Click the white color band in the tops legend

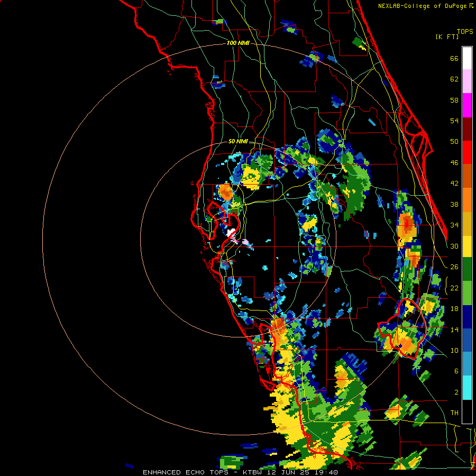[467, 58]
